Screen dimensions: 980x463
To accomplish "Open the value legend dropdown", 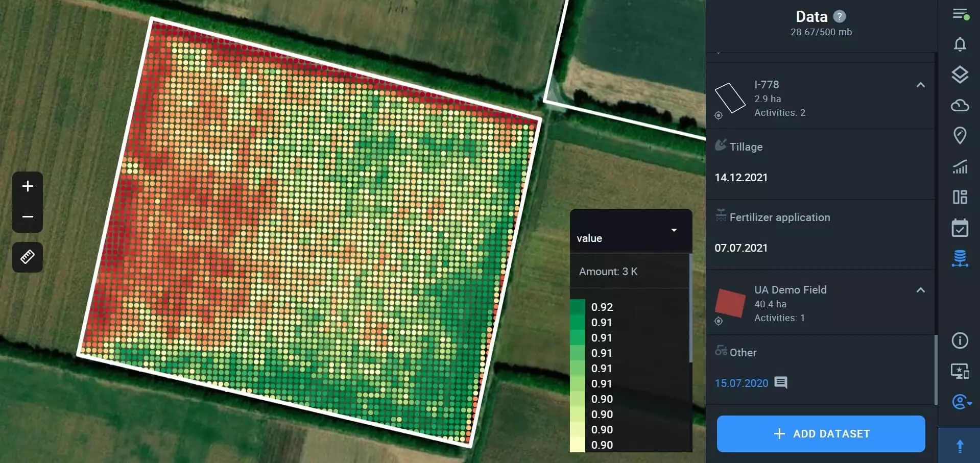I will point(674,230).
